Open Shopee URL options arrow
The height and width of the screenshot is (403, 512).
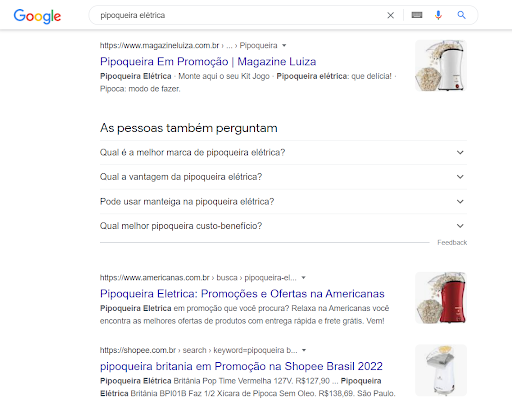(x=304, y=350)
